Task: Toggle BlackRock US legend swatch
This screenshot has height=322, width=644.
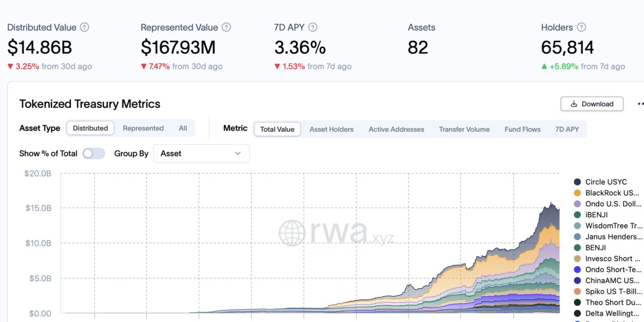Action: 578,193
